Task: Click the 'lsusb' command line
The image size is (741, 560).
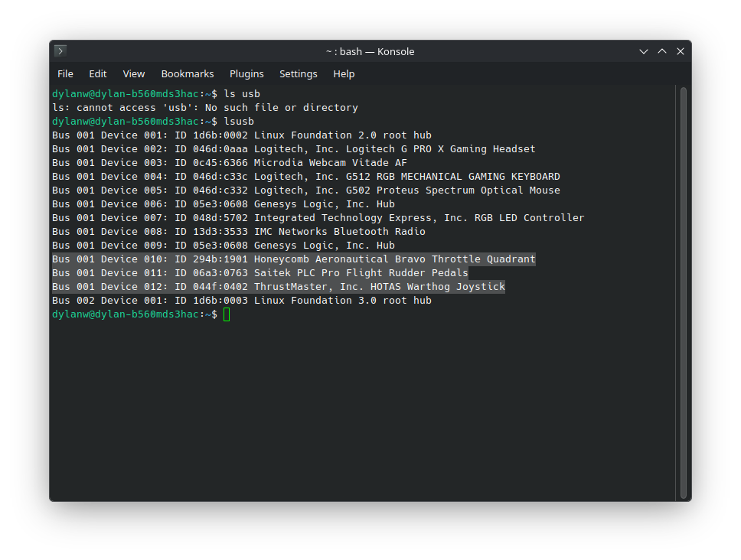Action: [153, 122]
